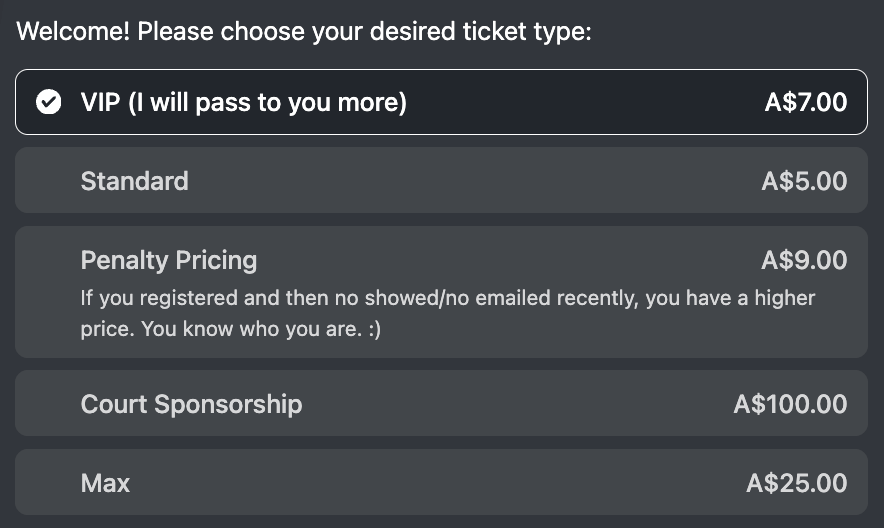This screenshot has height=528, width=884.
Task: Click the 'Penalty Pricing' title label
Action: point(169,261)
